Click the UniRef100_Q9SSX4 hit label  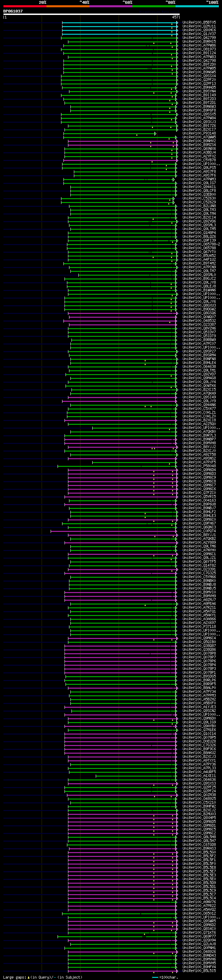[199, 76]
